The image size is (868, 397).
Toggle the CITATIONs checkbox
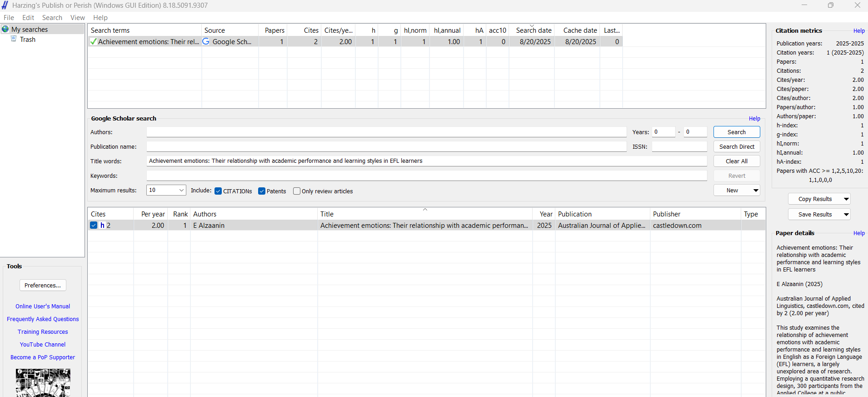click(218, 191)
